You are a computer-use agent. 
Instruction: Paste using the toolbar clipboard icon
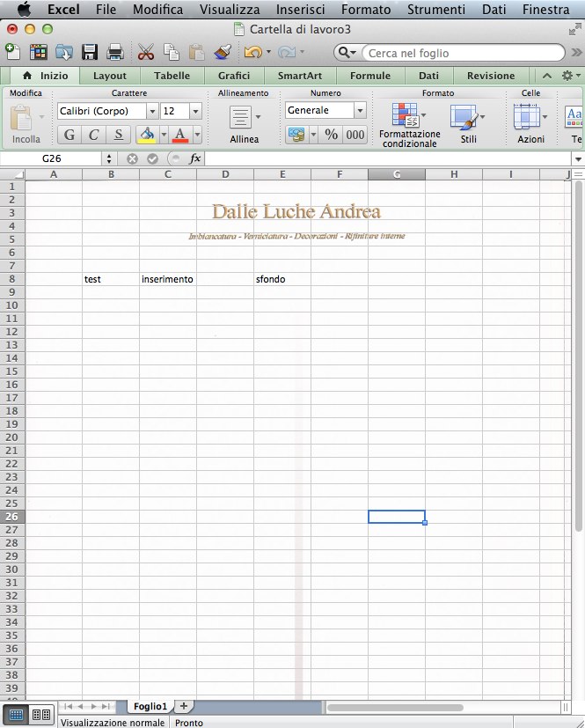pyautogui.click(x=197, y=52)
